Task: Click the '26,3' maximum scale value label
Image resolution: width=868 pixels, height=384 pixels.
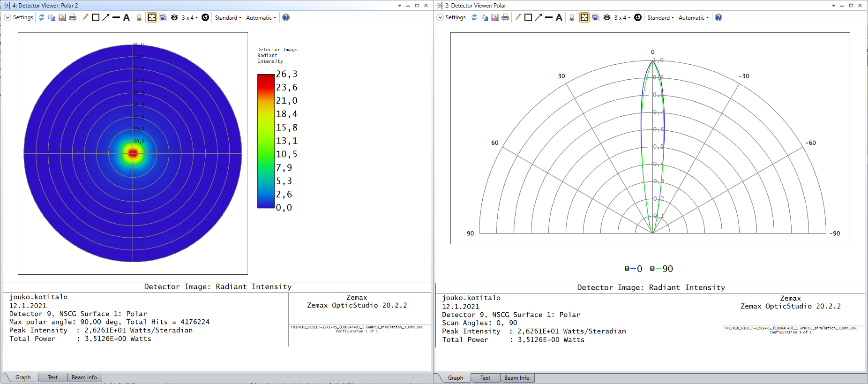Action: [287, 74]
